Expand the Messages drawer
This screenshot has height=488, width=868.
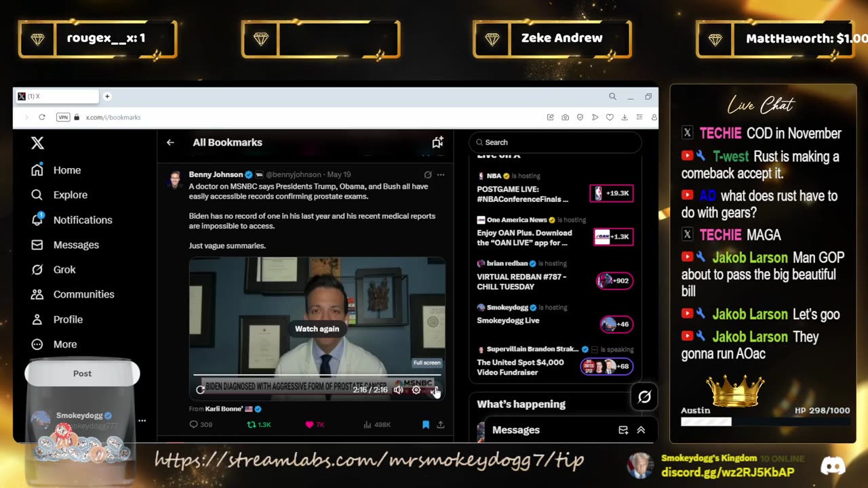(x=641, y=430)
